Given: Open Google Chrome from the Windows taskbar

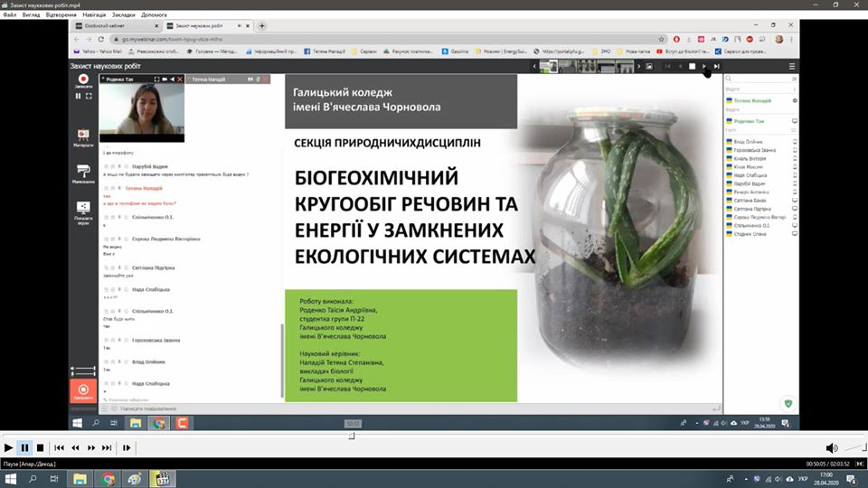Looking at the screenshot, I should 108,479.
